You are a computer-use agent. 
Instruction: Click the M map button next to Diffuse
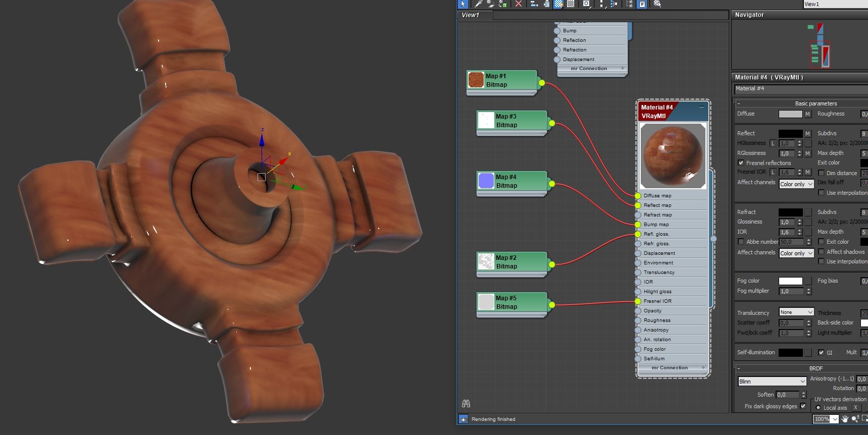[807, 114]
